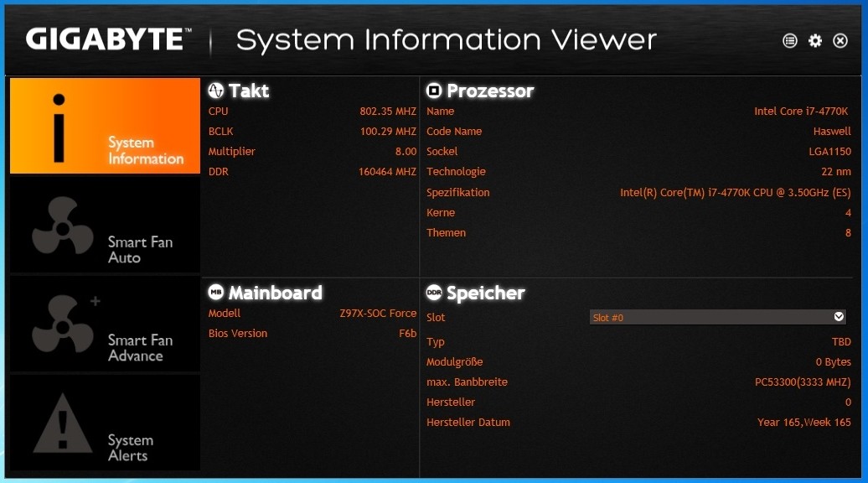Viewport: 868px width, 483px height.
Task: Click the Spezifikation value ending in (ES)
Action: pos(735,192)
